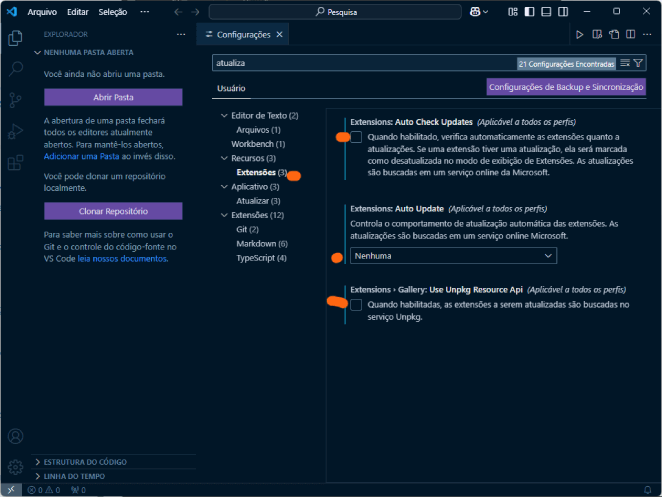This screenshot has width=662, height=497.
Task: Open the Explorer view in activity bar
Action: pyautogui.click(x=15, y=38)
